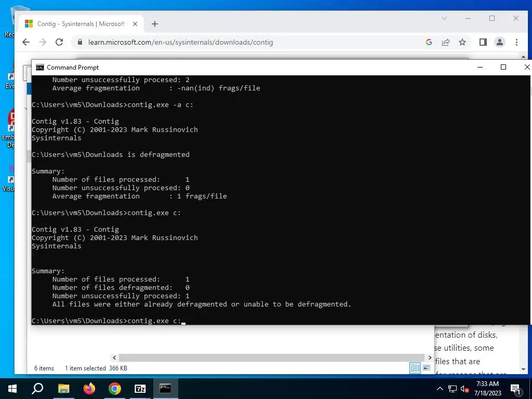Click 'Average fragmentation : 1 frags/file' line
532x399 pixels.
point(139,196)
